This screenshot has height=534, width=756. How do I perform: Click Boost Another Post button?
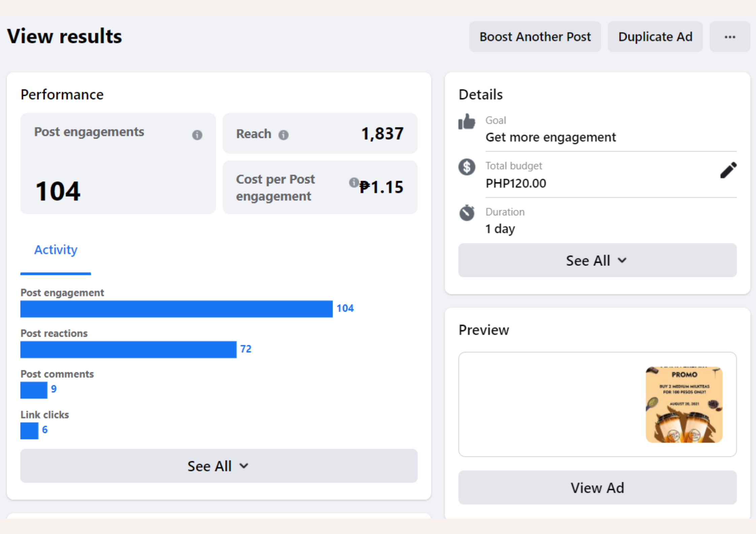click(x=535, y=37)
